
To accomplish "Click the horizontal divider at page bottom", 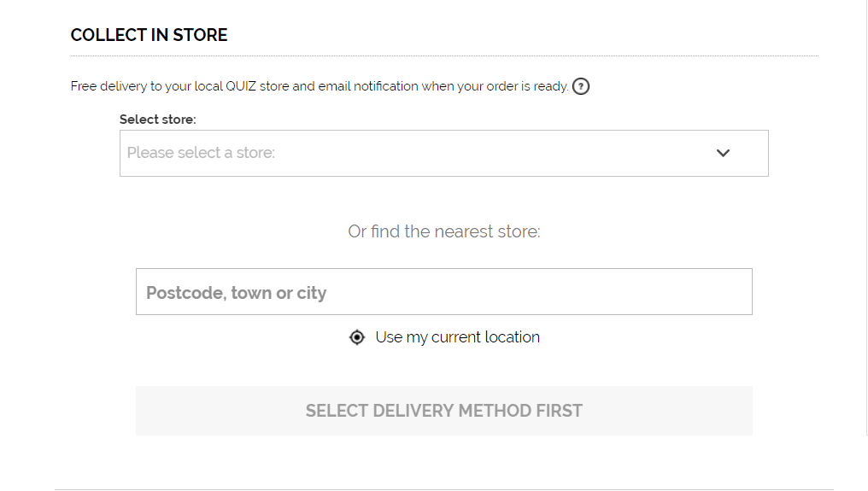I will (444, 489).
